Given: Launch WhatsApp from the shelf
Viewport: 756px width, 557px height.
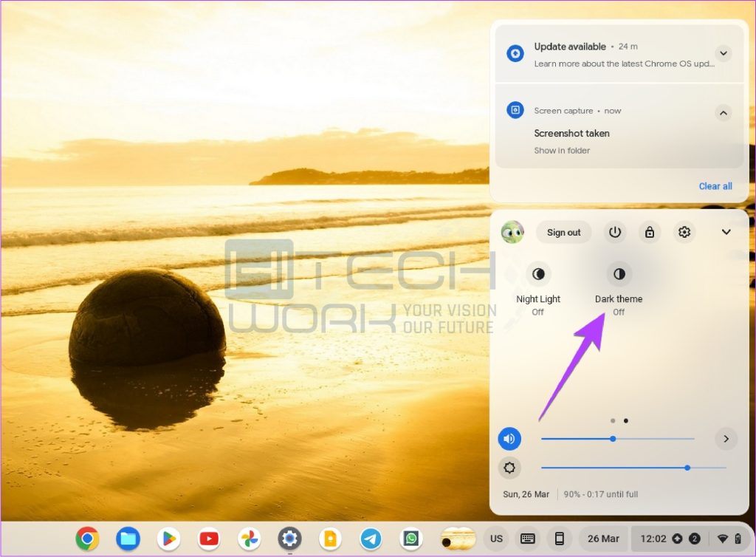Looking at the screenshot, I should tap(411, 539).
